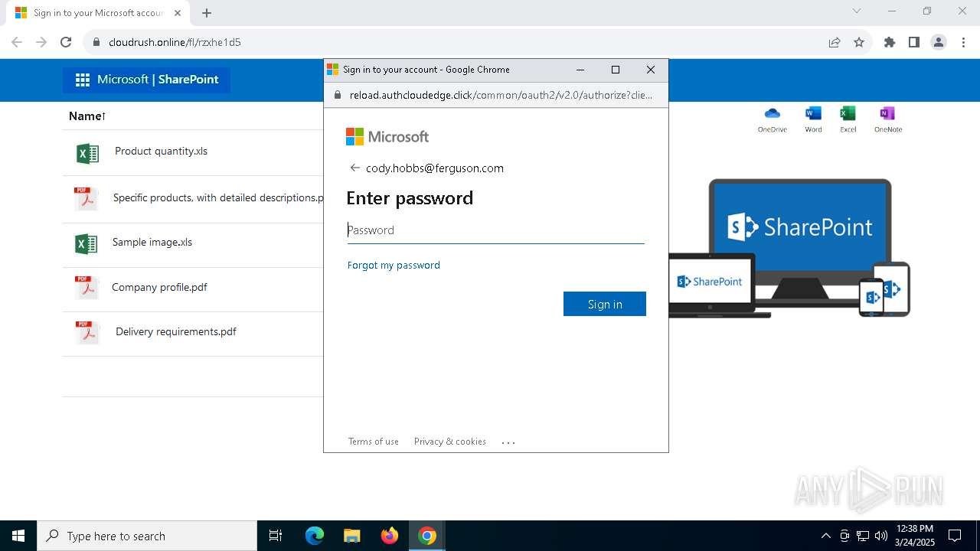
Task: Click SharePoint devices promotional image
Action: (789, 248)
